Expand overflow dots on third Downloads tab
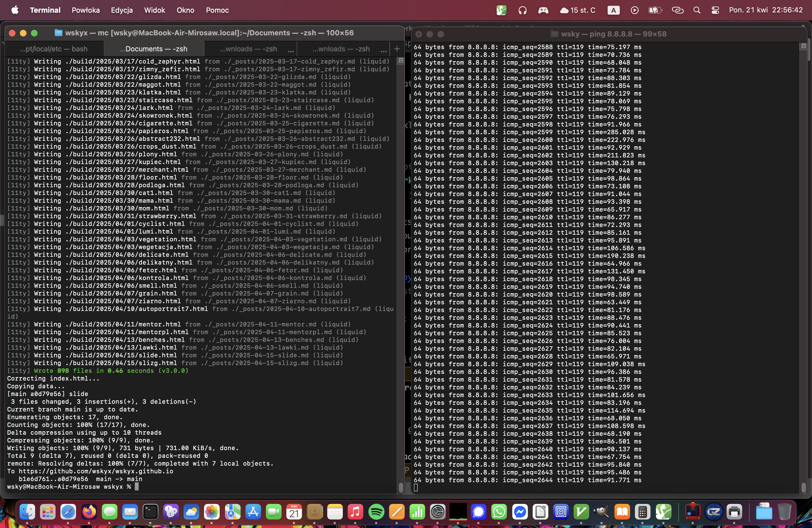 (x=291, y=51)
